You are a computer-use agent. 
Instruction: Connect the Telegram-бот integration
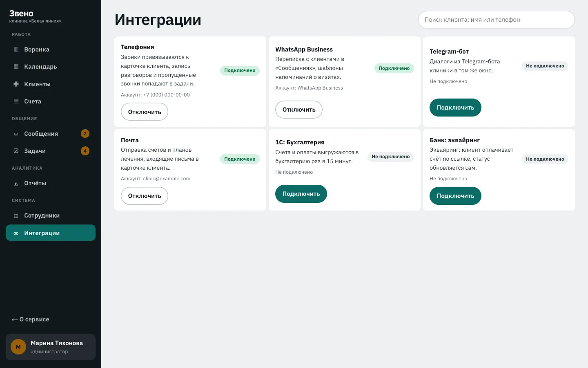[x=455, y=108]
